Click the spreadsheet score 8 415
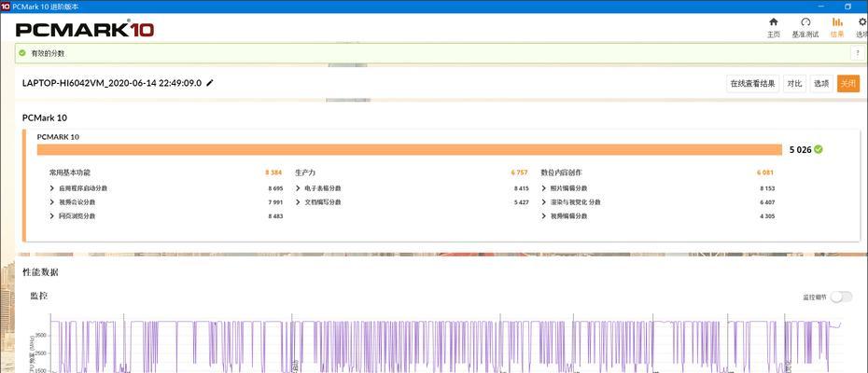Viewport: 868px width, 373px height. 522,188
